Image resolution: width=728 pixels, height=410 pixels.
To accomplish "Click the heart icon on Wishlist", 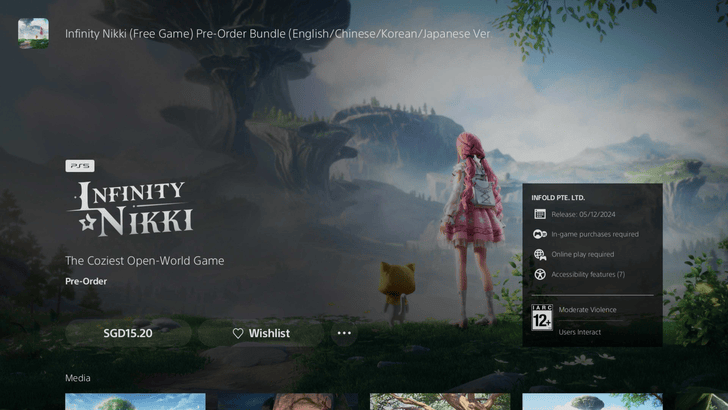I will [x=238, y=333].
